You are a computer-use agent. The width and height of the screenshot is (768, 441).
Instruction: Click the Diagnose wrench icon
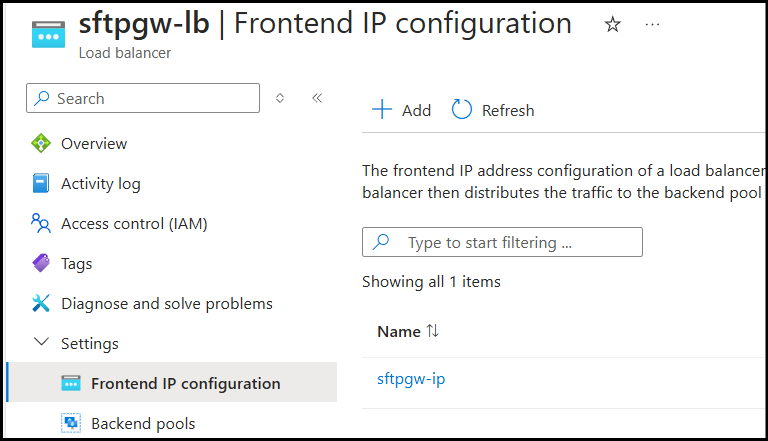click(41, 303)
